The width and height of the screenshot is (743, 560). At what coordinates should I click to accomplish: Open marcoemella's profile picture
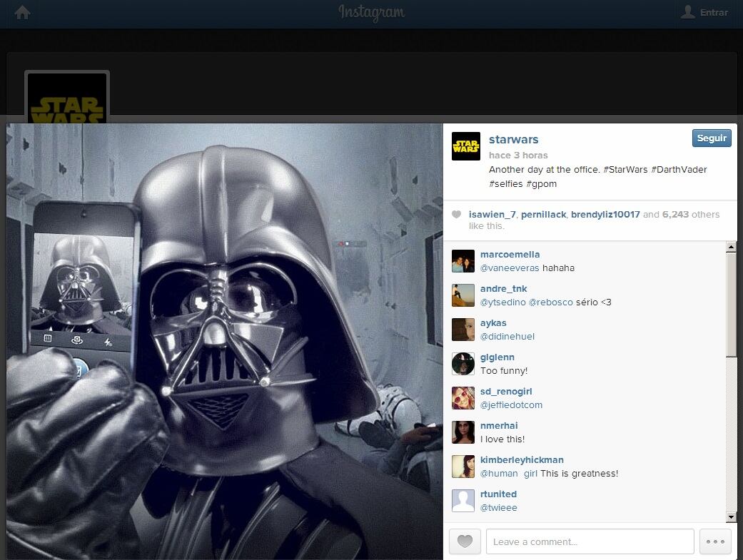click(463, 261)
